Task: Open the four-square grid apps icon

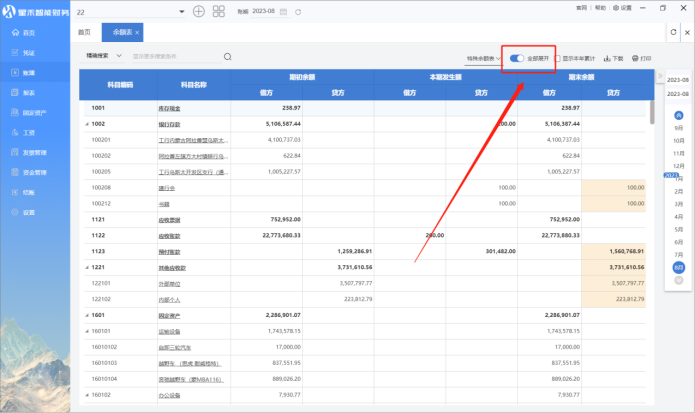Action: pos(220,11)
